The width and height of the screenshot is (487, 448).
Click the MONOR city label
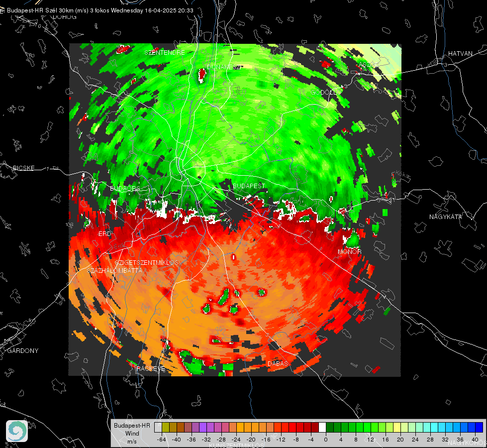[x=349, y=251]
